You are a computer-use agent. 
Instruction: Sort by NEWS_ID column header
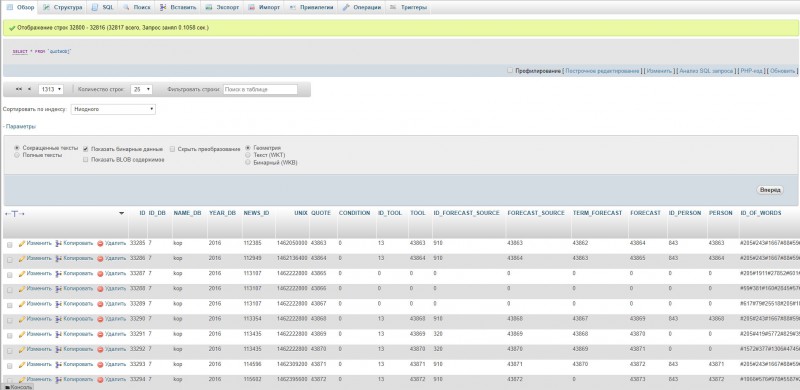(256, 213)
